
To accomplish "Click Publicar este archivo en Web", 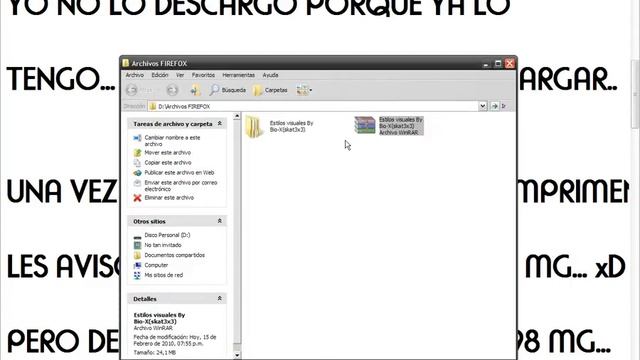I will pos(179,173).
